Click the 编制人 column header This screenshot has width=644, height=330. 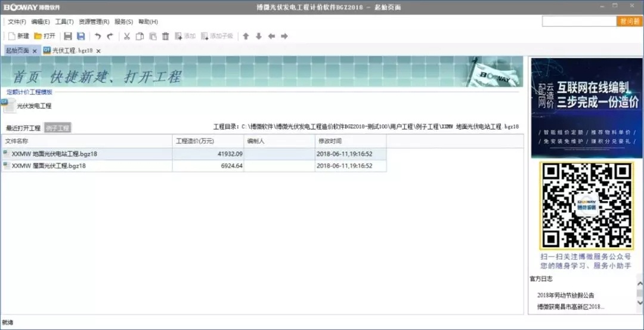pyautogui.click(x=279, y=141)
